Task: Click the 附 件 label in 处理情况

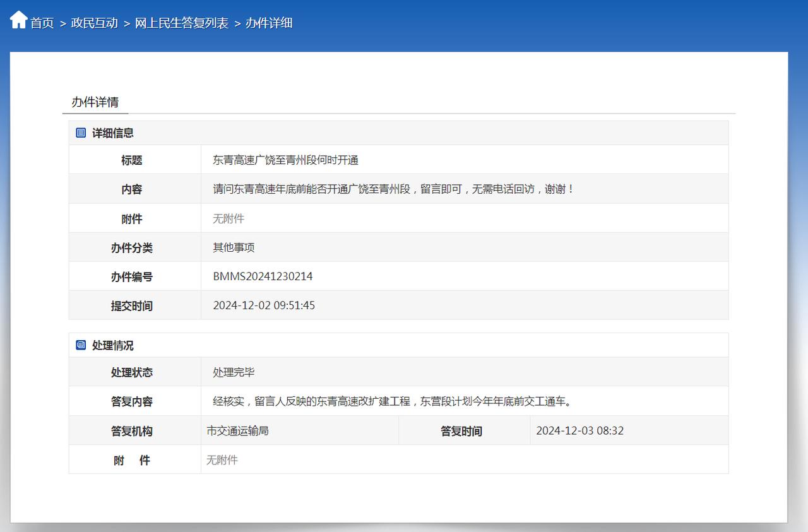Action: pyautogui.click(x=132, y=460)
